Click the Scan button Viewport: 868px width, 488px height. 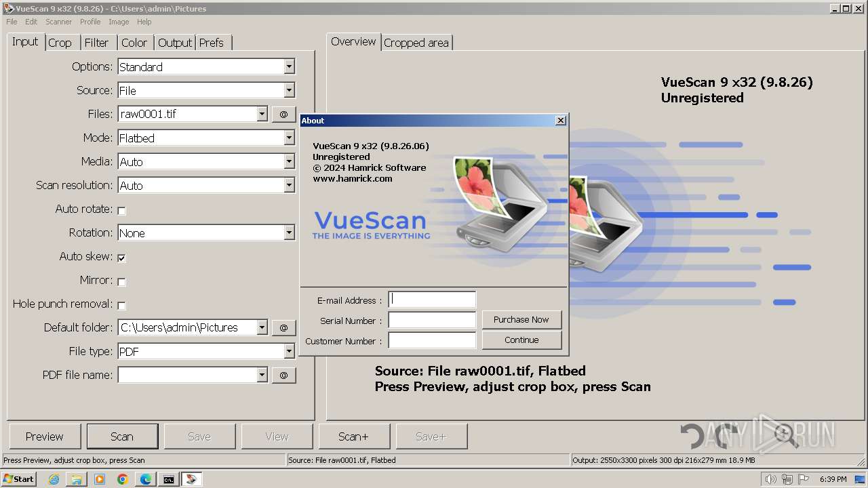coord(122,436)
